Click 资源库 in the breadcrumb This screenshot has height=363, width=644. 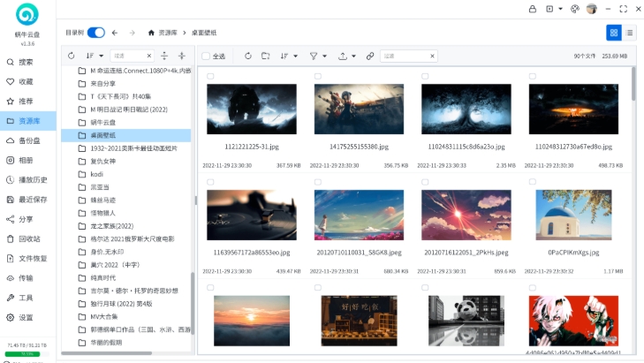(168, 33)
